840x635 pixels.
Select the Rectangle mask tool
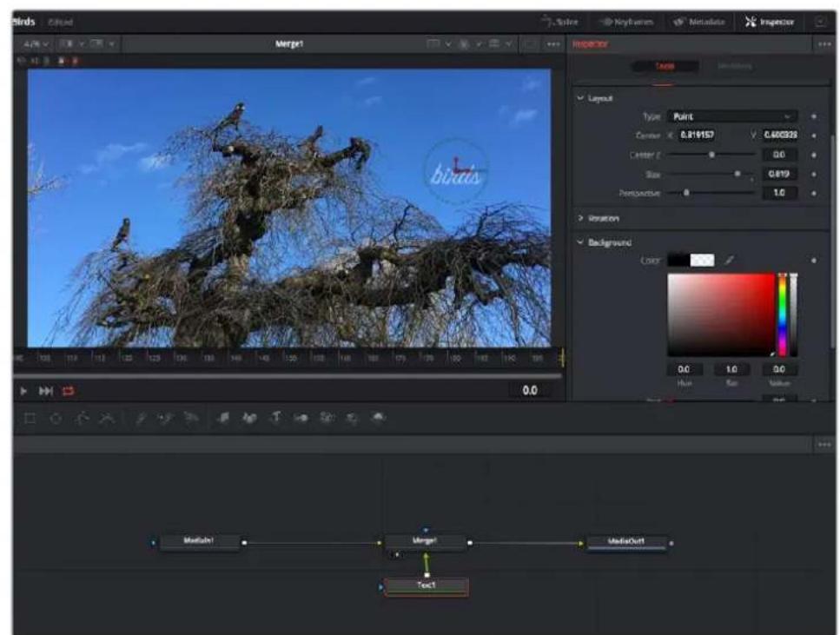coord(30,418)
